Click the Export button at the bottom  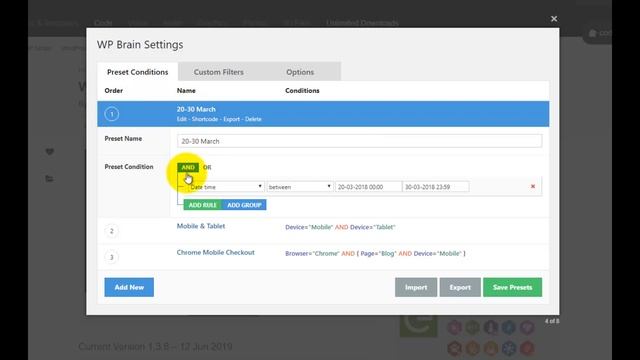pyautogui.click(x=460, y=287)
